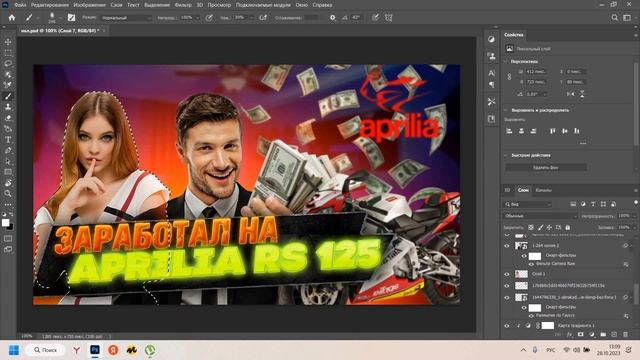Add layer style via fx icon

coord(570,334)
